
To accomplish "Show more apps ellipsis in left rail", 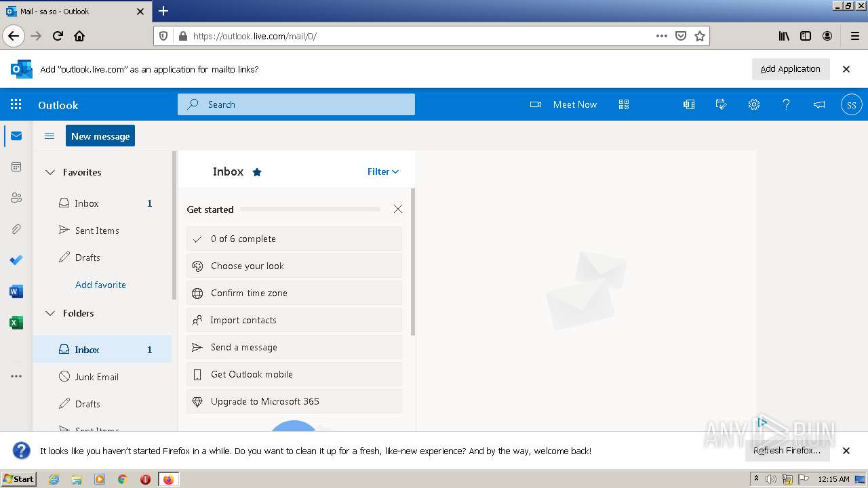I will 16,376.
